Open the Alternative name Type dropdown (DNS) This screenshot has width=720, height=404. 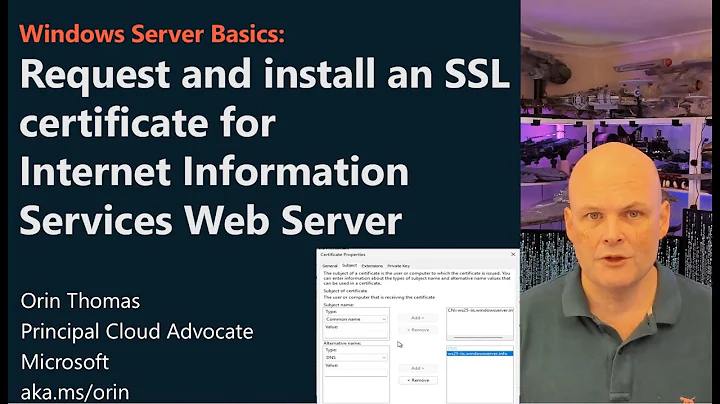356,357
